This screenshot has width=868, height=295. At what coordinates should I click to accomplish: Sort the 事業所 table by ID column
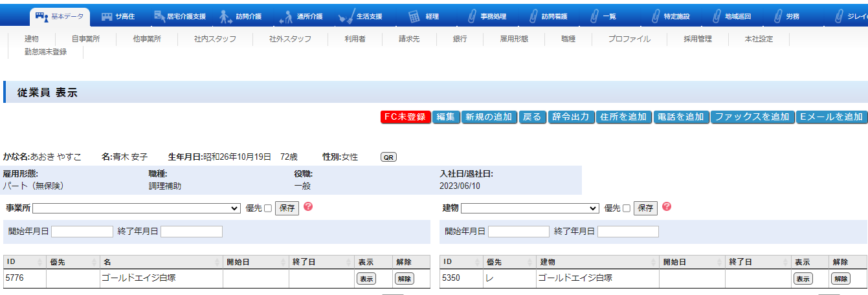tap(25, 262)
